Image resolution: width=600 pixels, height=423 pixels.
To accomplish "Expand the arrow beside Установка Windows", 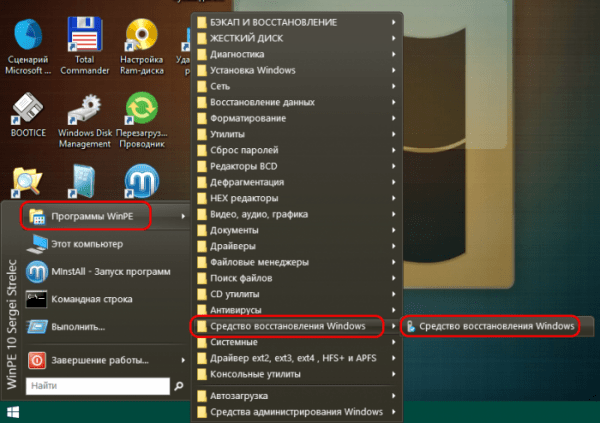I will [393, 70].
